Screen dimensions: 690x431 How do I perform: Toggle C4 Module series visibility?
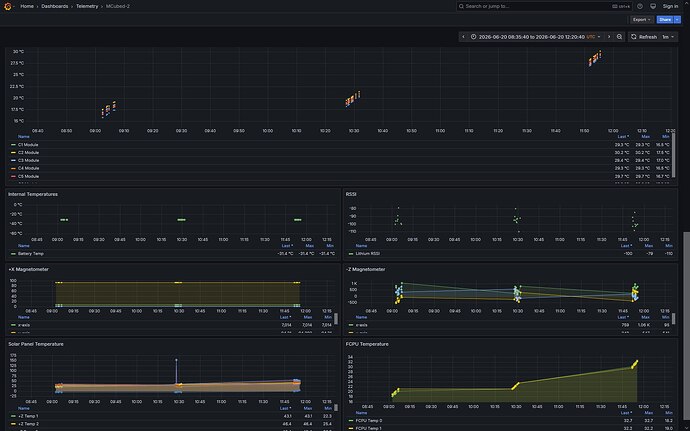tap(28, 168)
